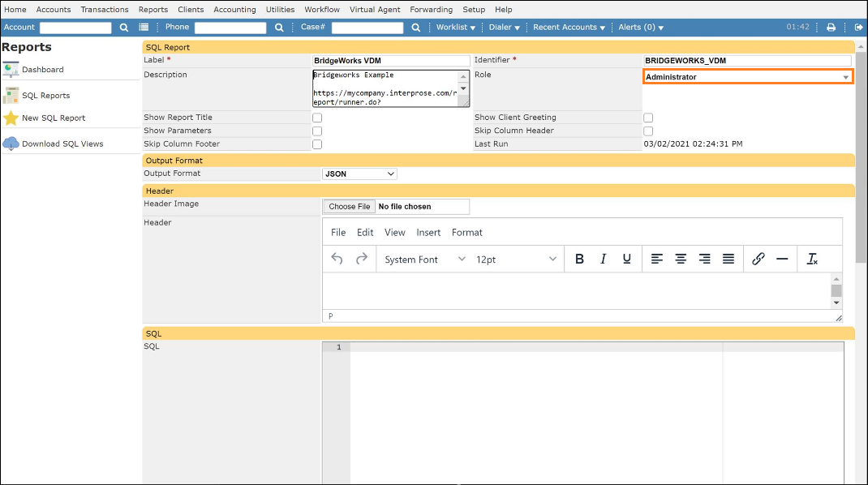
Task: Toggle bold formatting in Header editor
Action: (579, 259)
